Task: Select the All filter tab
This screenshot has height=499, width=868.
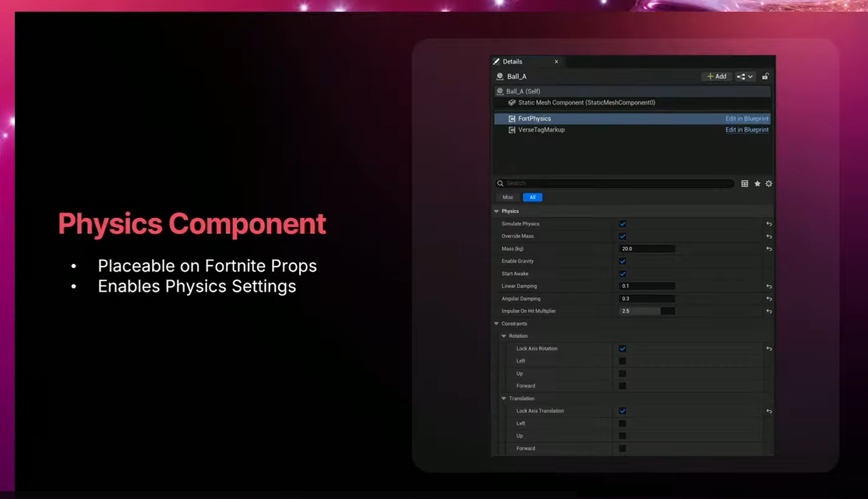Action: point(532,197)
